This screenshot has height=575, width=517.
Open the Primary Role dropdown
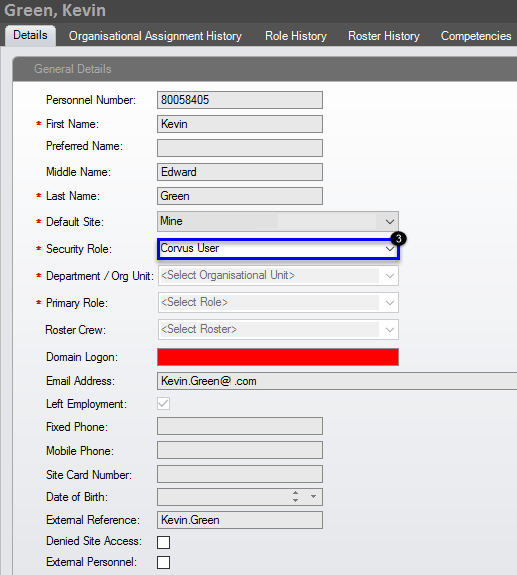tap(389, 303)
